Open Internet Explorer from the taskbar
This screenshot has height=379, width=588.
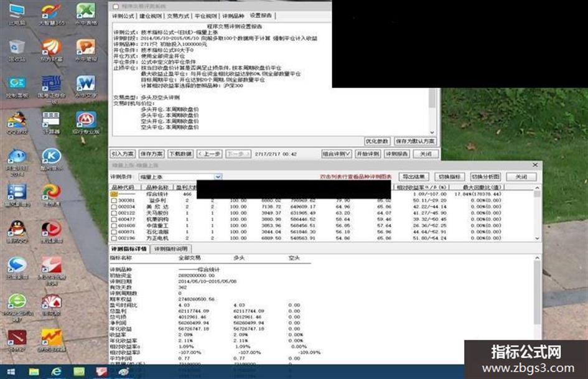pos(56,372)
